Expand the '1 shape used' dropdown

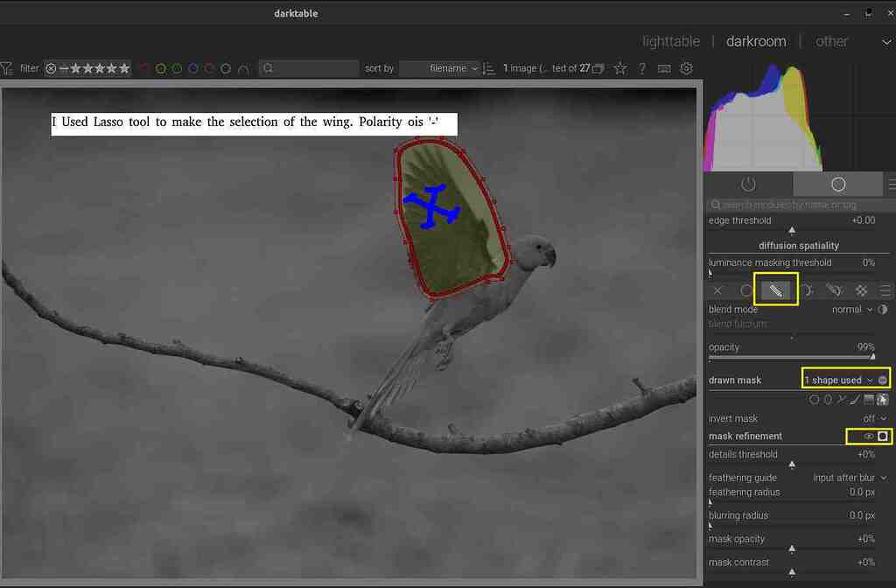pos(839,380)
